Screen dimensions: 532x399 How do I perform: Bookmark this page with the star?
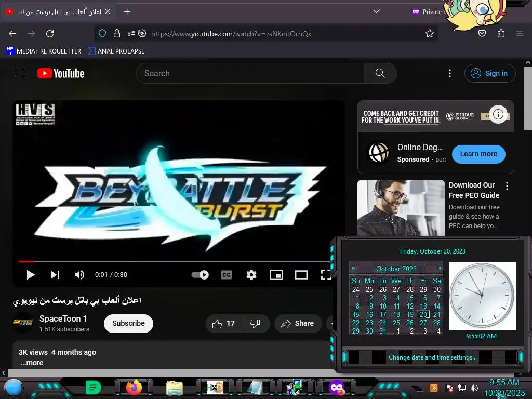(430, 33)
